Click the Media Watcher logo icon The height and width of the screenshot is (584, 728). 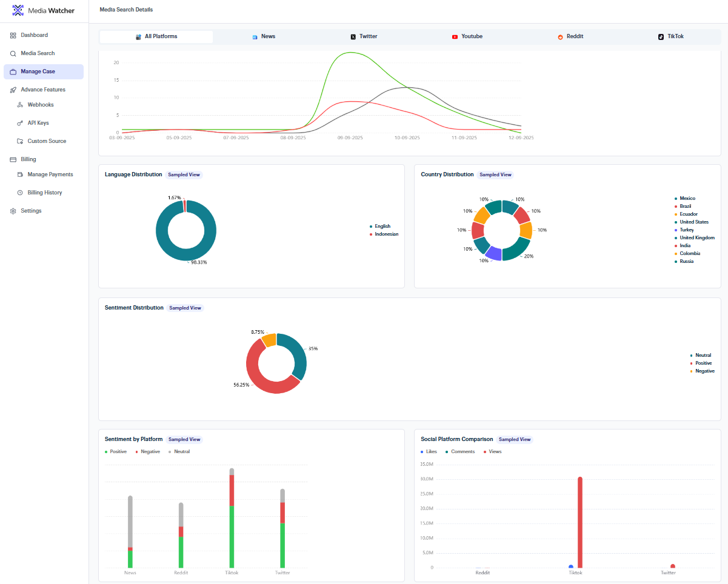pos(18,10)
